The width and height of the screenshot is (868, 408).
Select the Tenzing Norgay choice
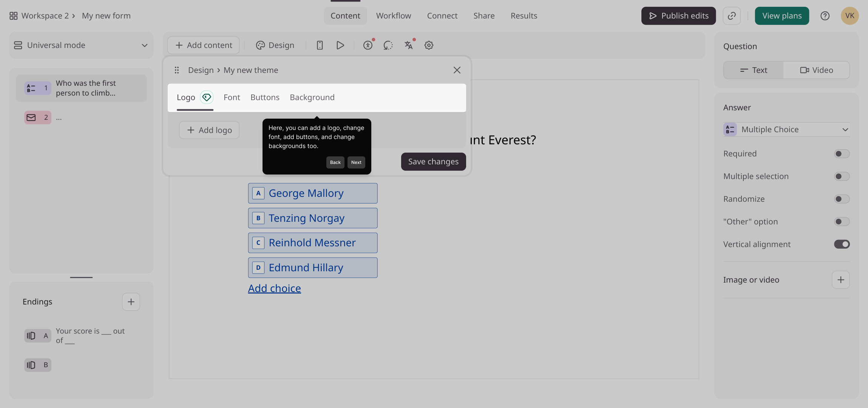click(x=313, y=218)
